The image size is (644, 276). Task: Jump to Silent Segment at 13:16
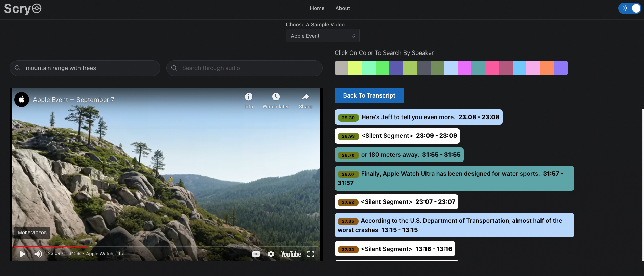395,249
